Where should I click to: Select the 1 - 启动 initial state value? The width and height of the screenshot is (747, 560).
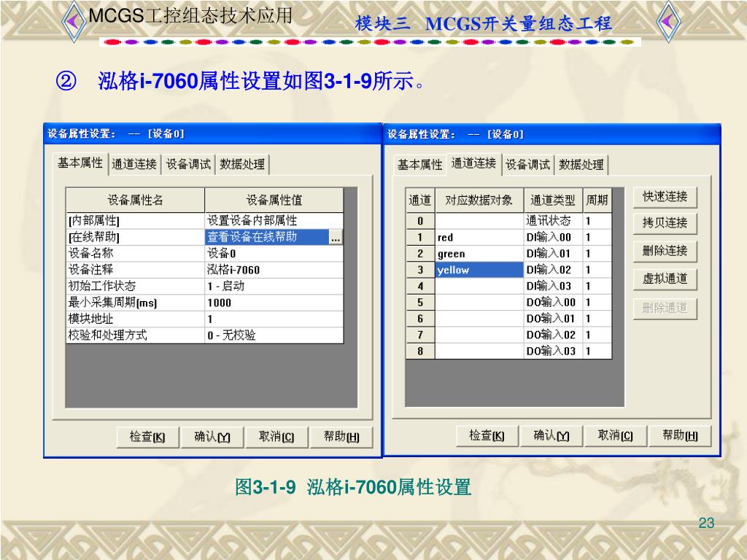[x=274, y=286]
